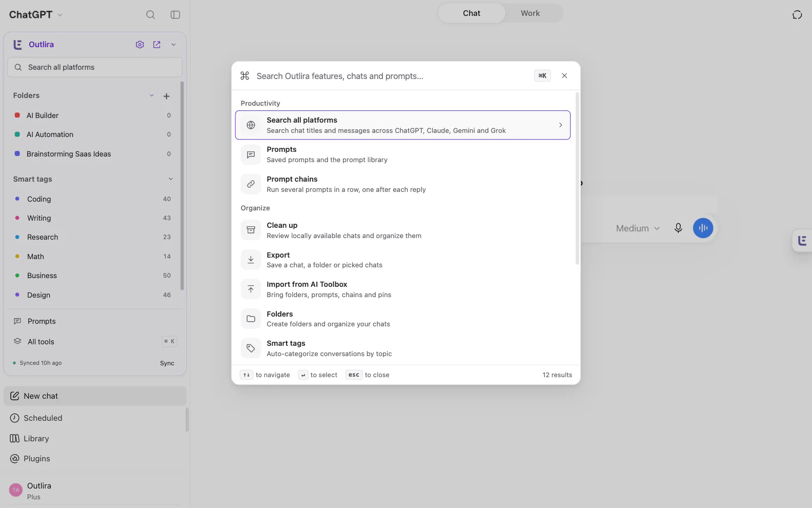Click the microphone dictation icon
This screenshot has height=508, width=812.
pyautogui.click(x=678, y=228)
